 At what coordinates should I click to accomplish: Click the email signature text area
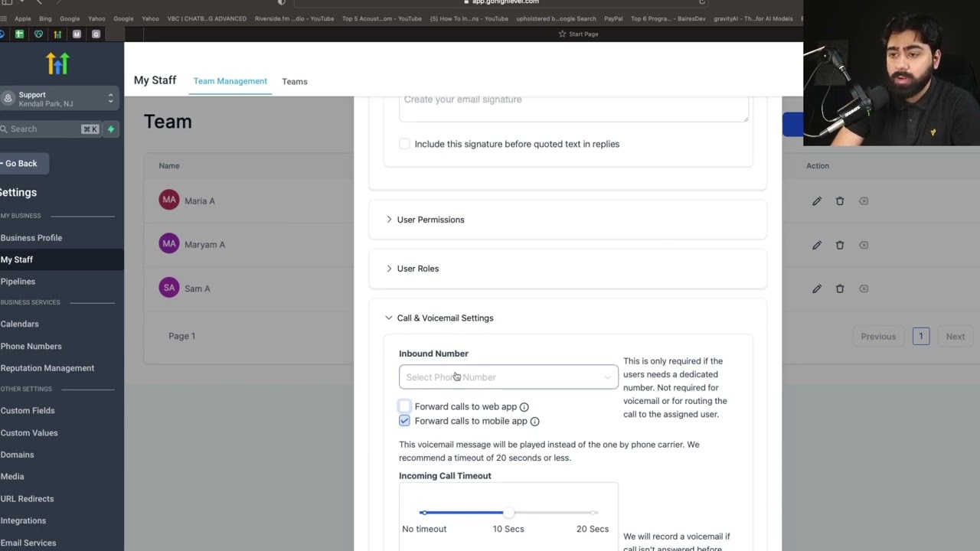pyautogui.click(x=573, y=108)
